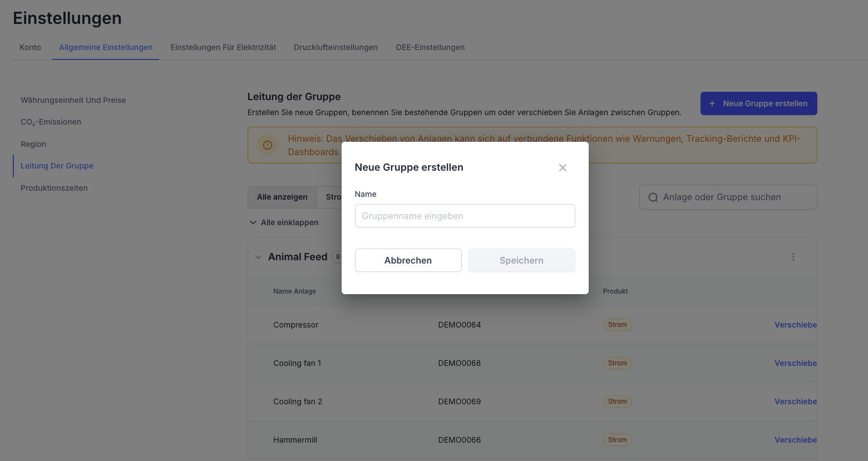Collapse the Animal Feed group
The image size is (868, 461).
tap(258, 257)
